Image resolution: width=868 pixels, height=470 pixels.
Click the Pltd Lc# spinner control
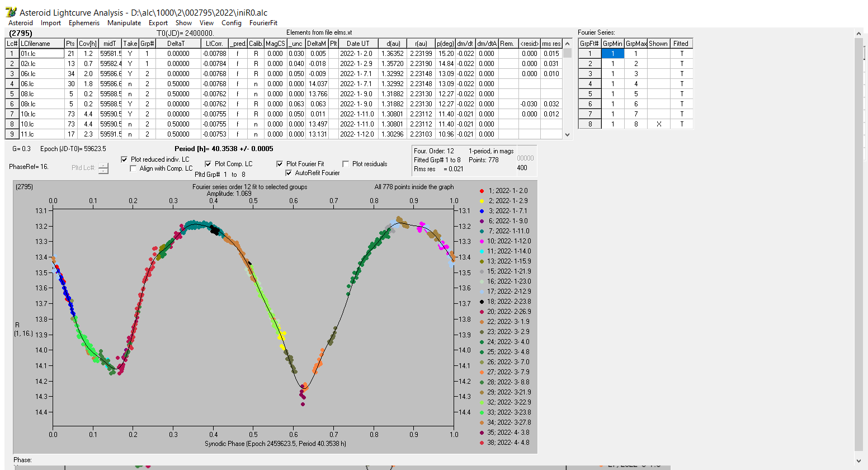(x=103, y=168)
